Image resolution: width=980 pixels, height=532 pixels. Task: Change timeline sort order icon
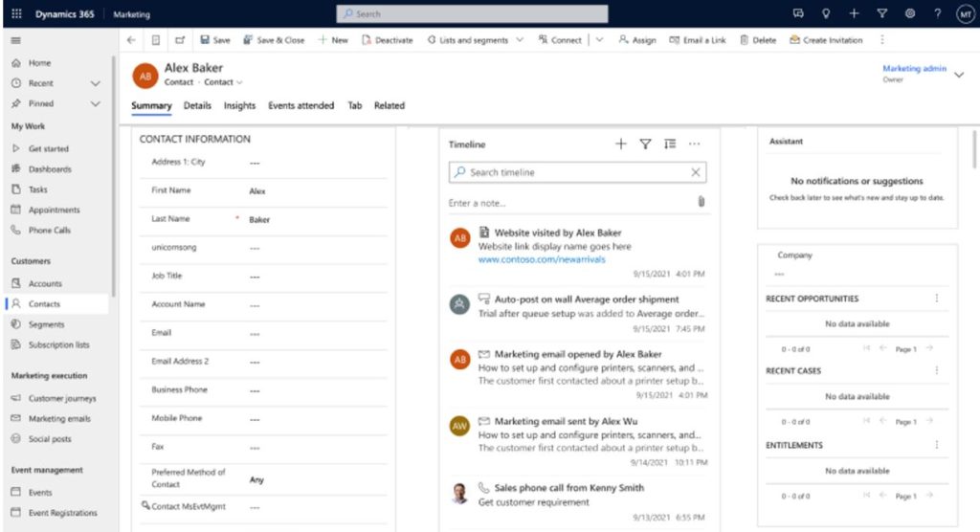(x=670, y=144)
